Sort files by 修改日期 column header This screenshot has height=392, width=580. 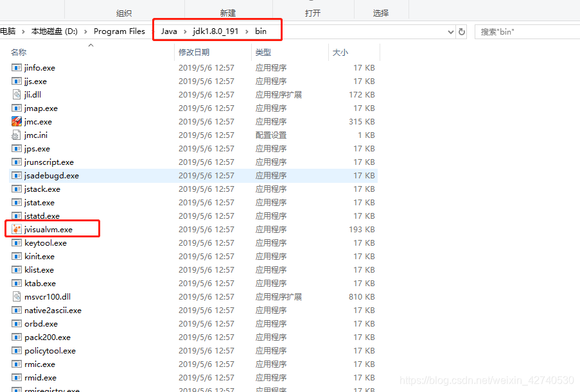click(x=194, y=53)
